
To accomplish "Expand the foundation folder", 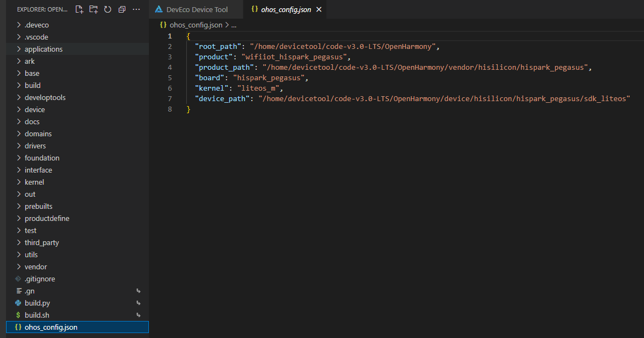I will point(77,158).
